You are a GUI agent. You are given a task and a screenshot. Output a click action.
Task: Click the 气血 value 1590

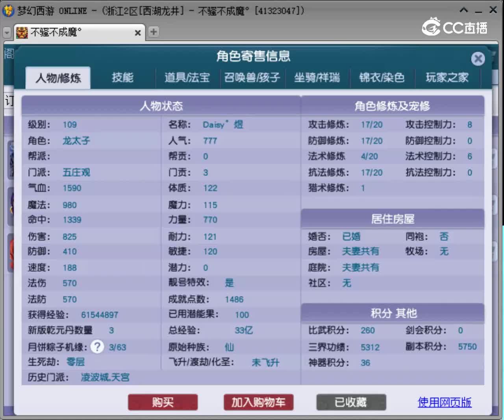[72, 188]
